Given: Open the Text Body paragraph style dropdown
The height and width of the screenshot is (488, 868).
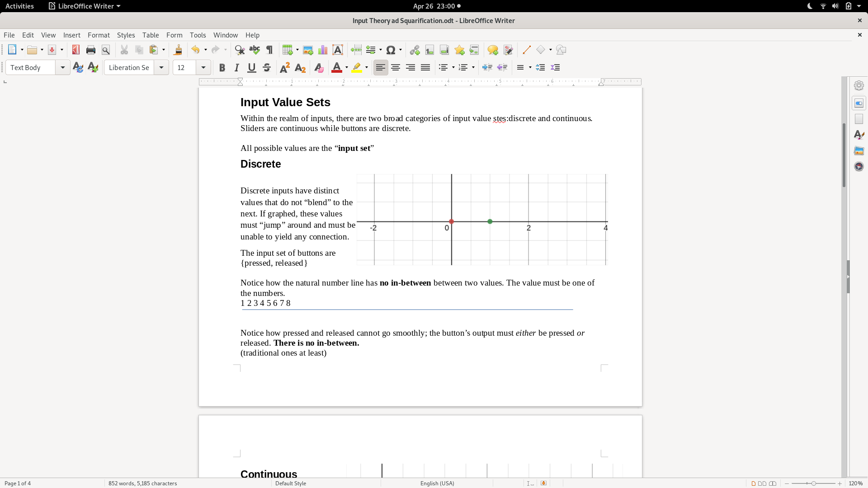Looking at the screenshot, I should click(62, 68).
